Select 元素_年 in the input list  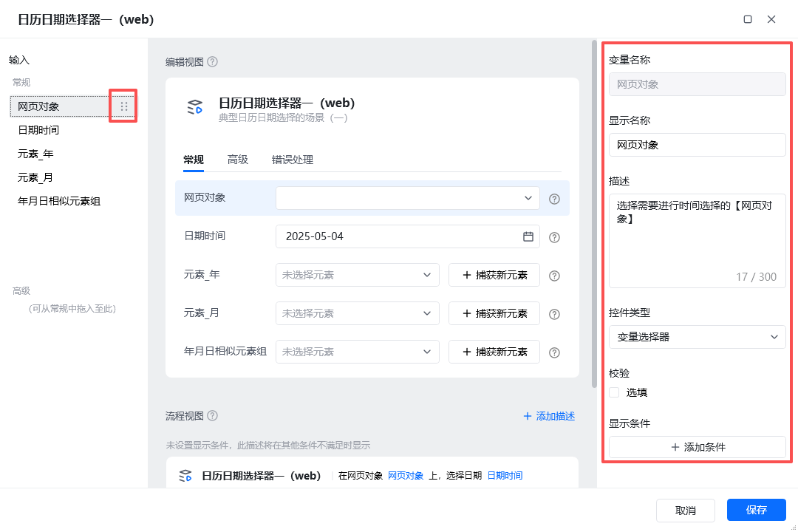[35, 154]
